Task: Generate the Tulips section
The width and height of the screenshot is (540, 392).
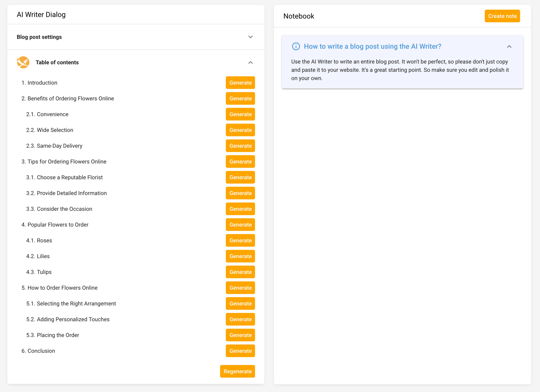Action: 240,272
